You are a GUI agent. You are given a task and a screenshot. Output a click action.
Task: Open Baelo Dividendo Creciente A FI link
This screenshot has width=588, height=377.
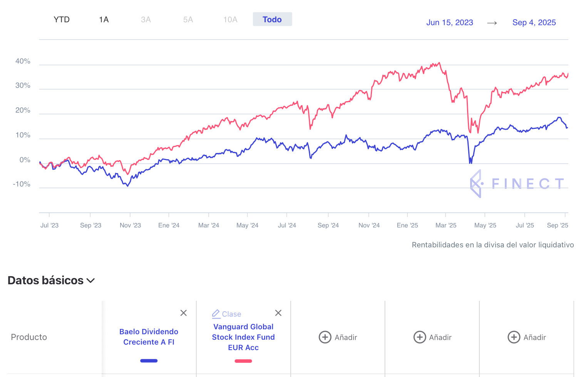(149, 337)
